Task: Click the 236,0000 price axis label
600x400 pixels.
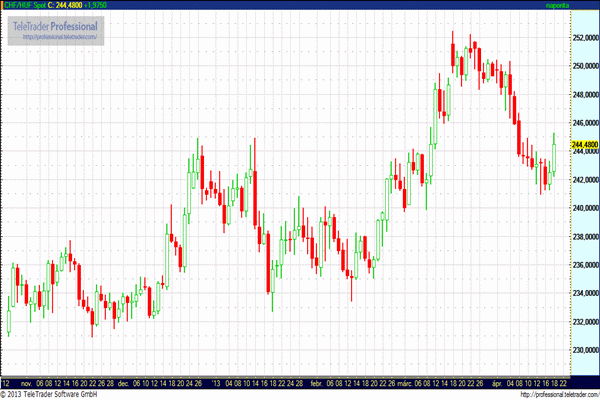Action: (x=584, y=265)
